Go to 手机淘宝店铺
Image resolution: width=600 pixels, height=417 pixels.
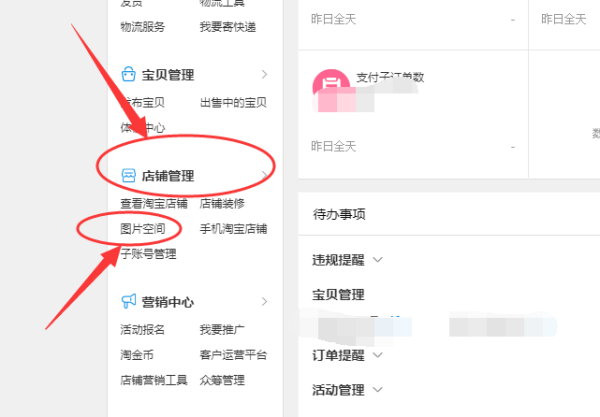[233, 229]
